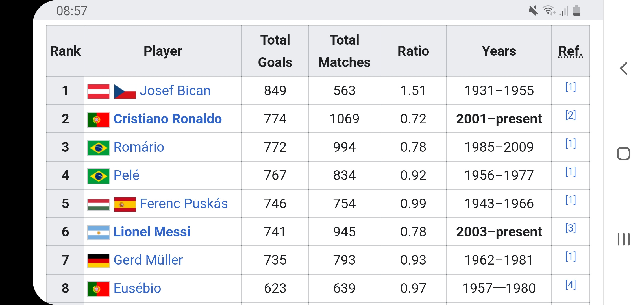Open reference [2] in Ronaldo's row

click(x=570, y=115)
